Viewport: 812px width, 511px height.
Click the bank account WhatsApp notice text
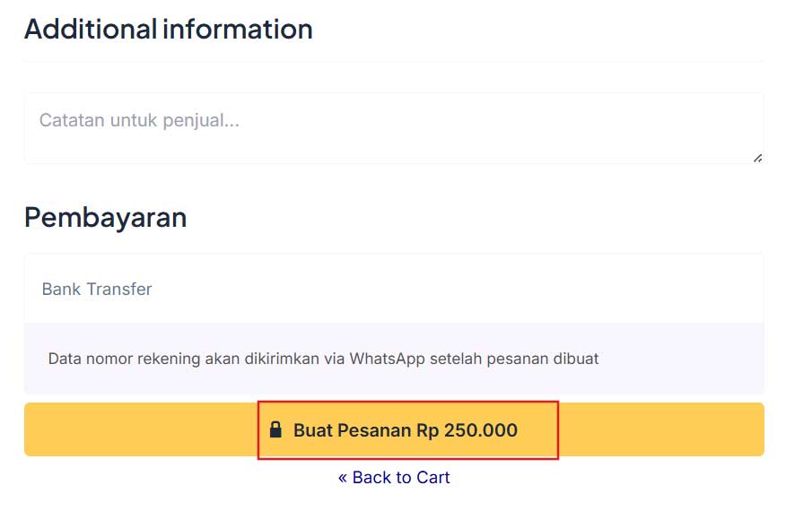tap(323, 359)
